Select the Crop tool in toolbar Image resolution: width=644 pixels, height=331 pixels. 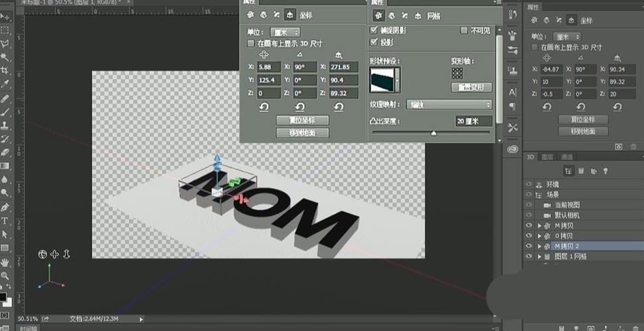tap(5, 70)
